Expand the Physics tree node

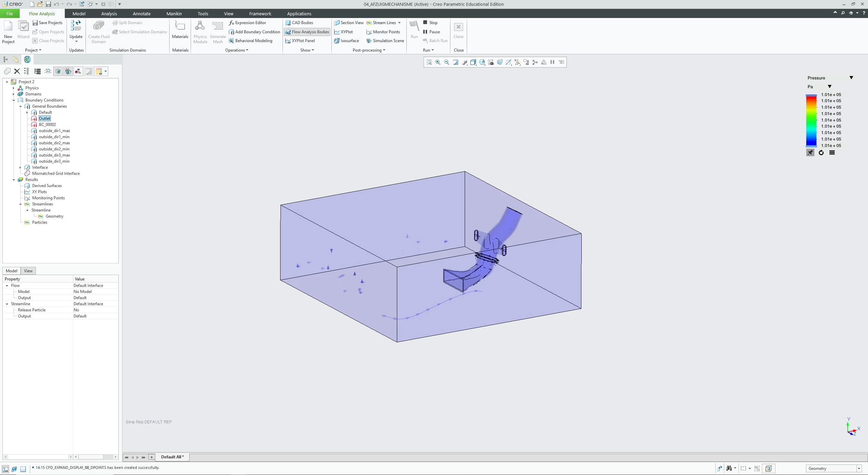coord(14,88)
